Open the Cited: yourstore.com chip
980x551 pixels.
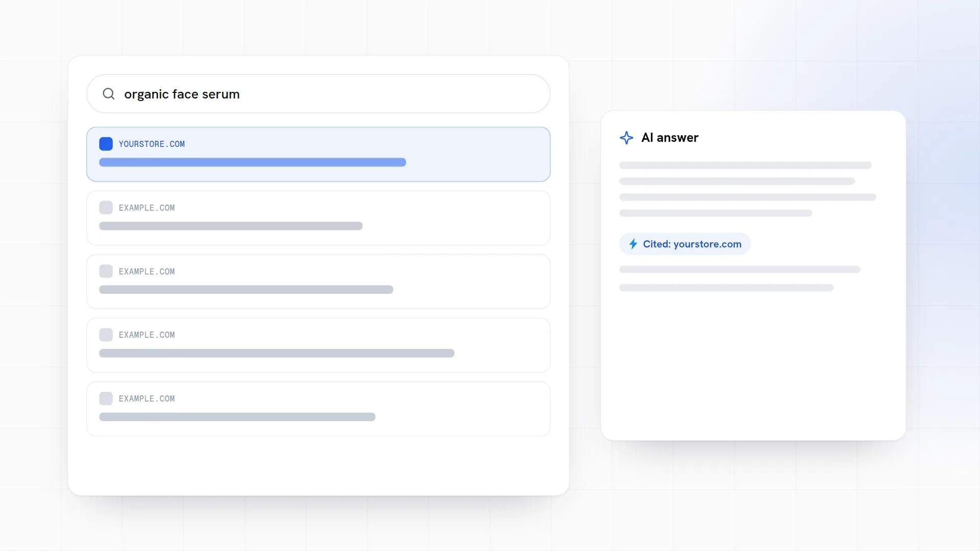[684, 244]
